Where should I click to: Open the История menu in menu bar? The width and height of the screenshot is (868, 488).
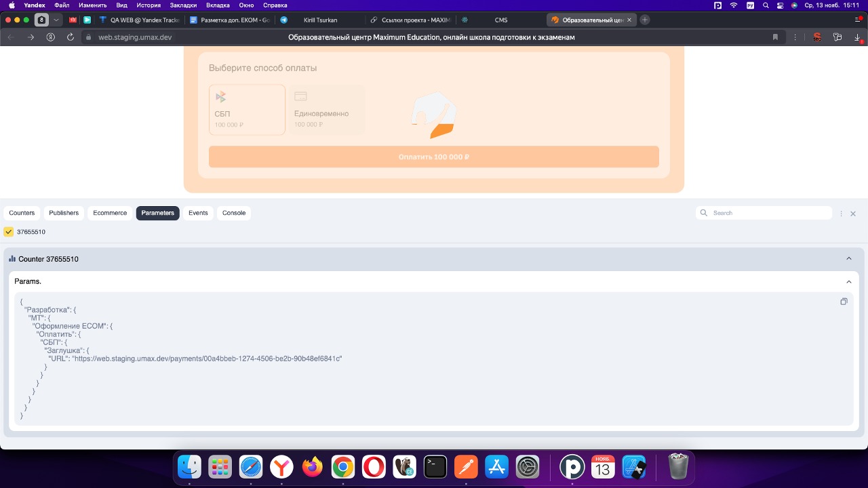pos(149,5)
